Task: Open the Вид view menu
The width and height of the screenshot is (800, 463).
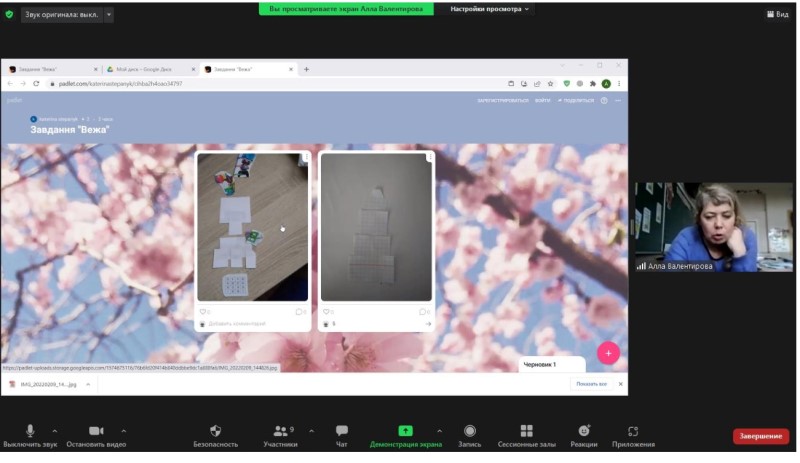Action: coord(777,14)
